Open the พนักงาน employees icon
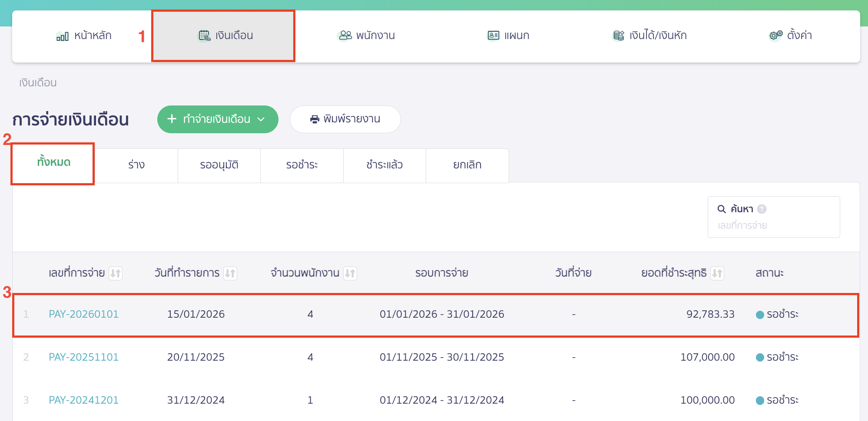868x421 pixels. pyautogui.click(x=345, y=35)
